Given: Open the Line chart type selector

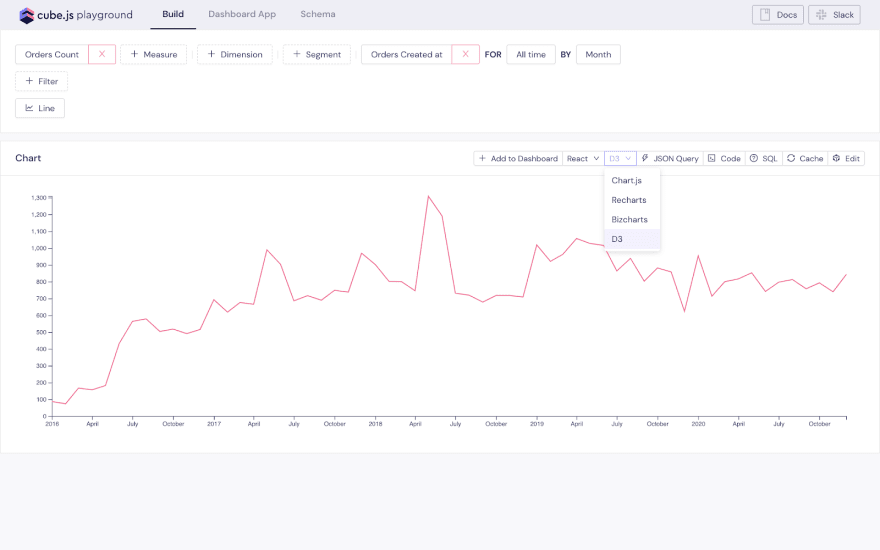Looking at the screenshot, I should pos(40,108).
